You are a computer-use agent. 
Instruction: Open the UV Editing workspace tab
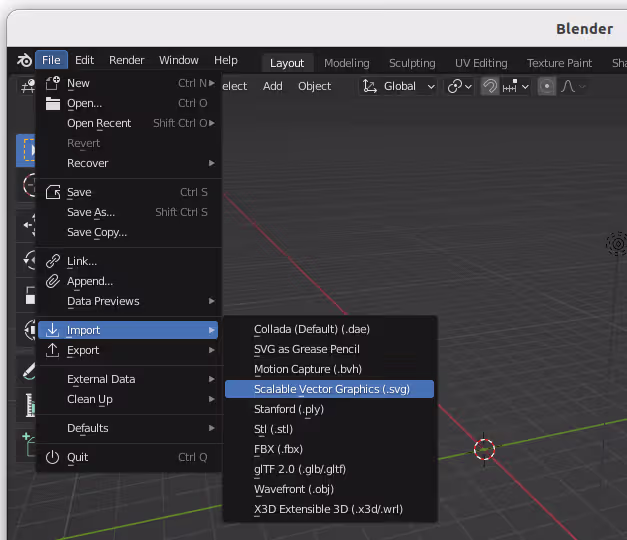pyautogui.click(x=481, y=63)
